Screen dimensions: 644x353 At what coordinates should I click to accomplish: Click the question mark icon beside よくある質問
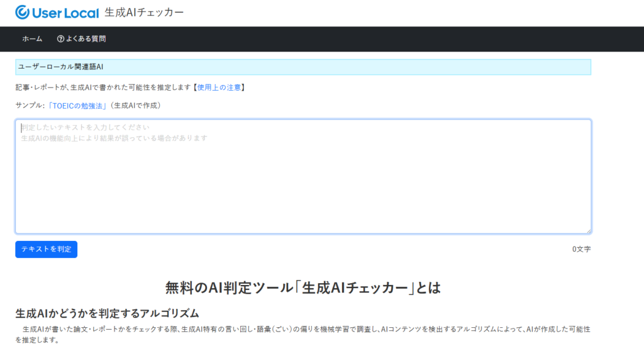[60, 39]
